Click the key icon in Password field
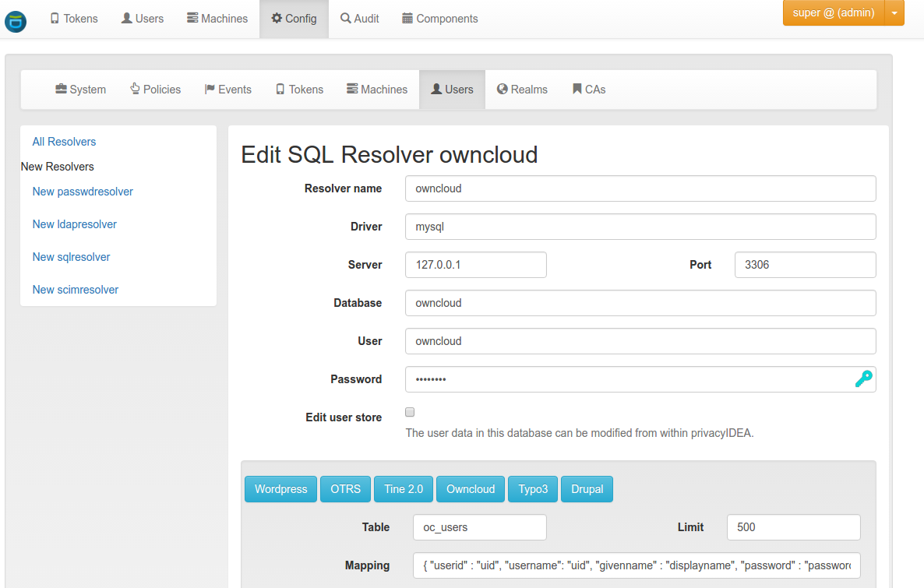Screen dimensions: 924x588 point(863,379)
